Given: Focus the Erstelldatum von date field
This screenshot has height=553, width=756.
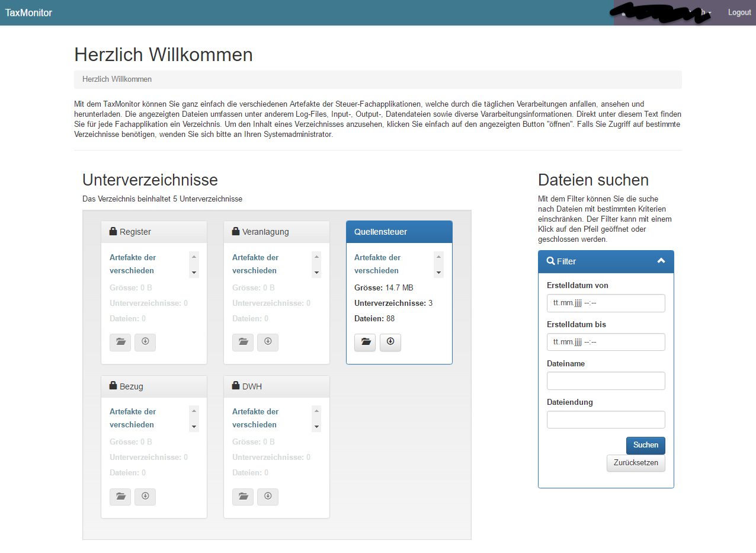Looking at the screenshot, I should (x=606, y=303).
